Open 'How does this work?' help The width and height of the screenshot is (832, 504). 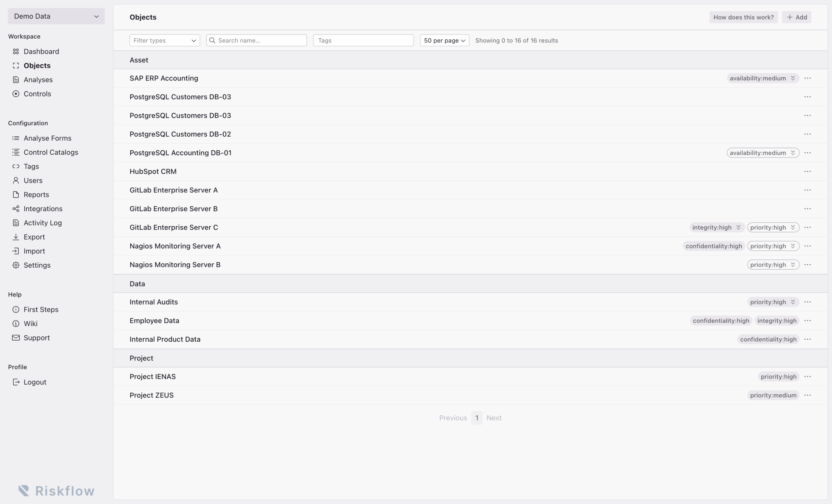pyautogui.click(x=743, y=17)
